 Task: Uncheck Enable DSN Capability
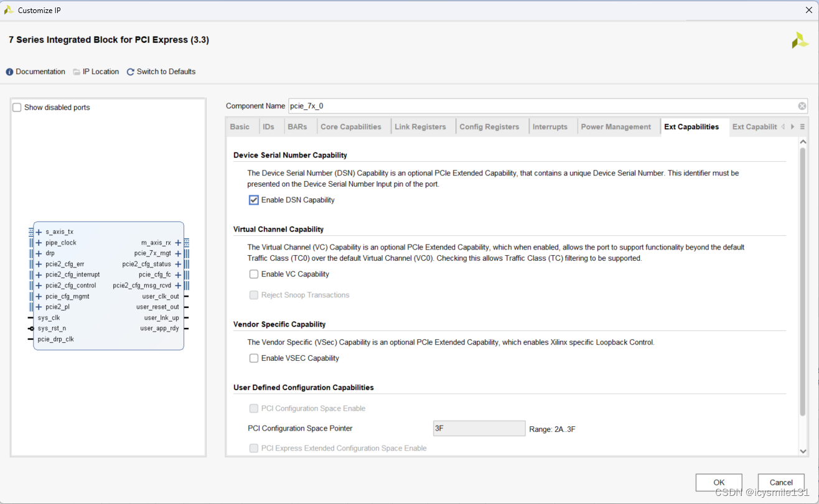click(x=254, y=200)
